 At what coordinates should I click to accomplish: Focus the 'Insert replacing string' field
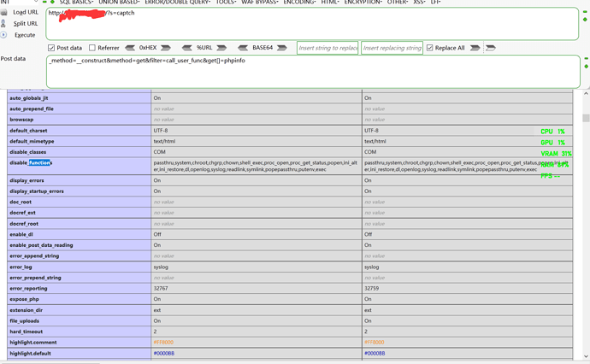[x=392, y=48]
